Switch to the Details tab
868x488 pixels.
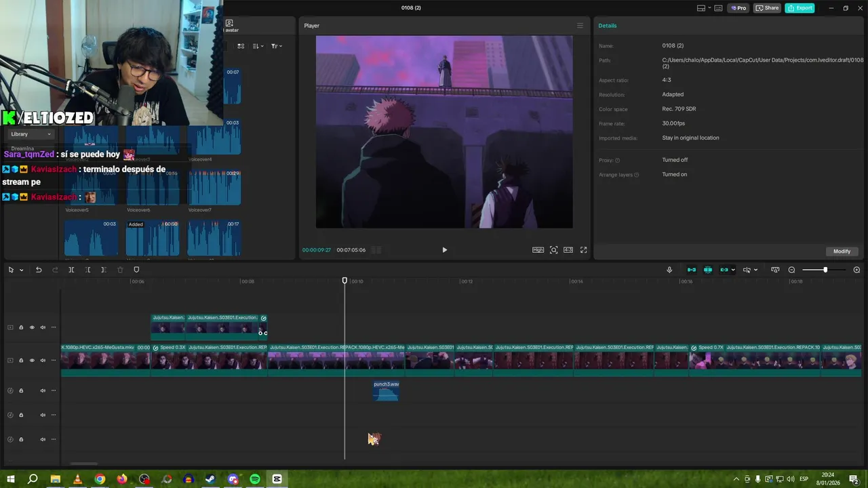tap(608, 26)
